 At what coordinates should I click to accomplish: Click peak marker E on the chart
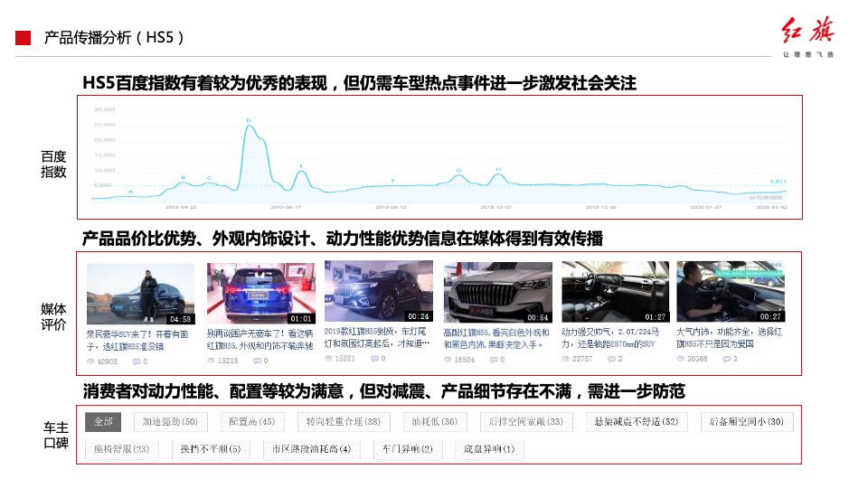301,166
